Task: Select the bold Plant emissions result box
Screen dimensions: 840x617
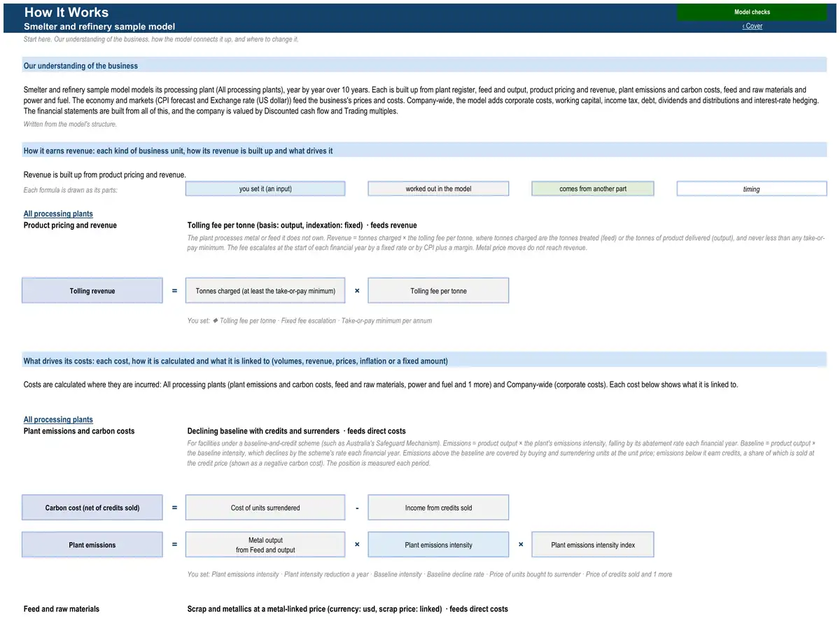Action: tap(92, 545)
